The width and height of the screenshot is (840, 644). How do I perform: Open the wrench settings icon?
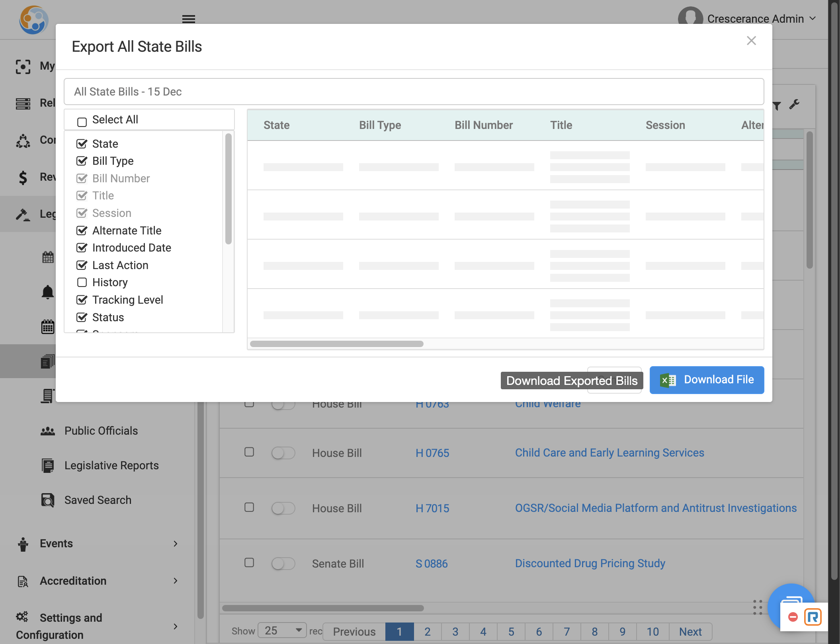[794, 104]
